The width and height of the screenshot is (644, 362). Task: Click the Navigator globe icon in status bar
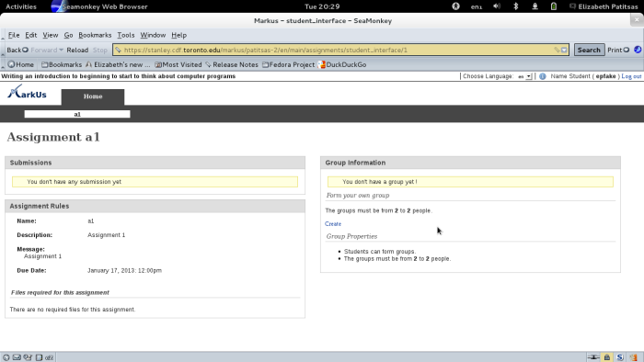(x=6, y=357)
